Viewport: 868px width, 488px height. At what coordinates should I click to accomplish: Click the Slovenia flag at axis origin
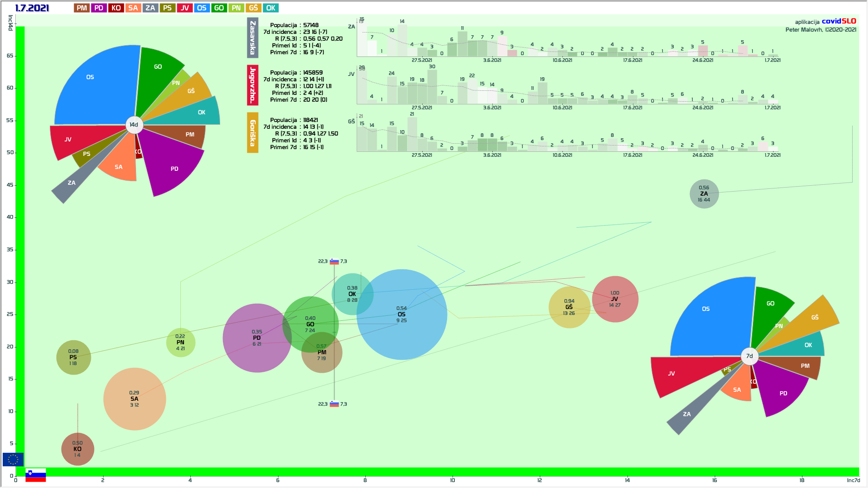36,475
